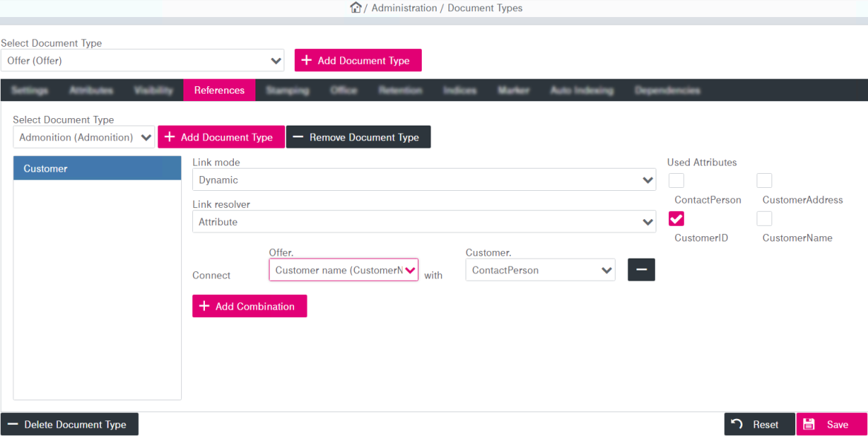Check the CustomerAddress checkbox
Viewport: 868px width, 436px height.
pos(764,180)
